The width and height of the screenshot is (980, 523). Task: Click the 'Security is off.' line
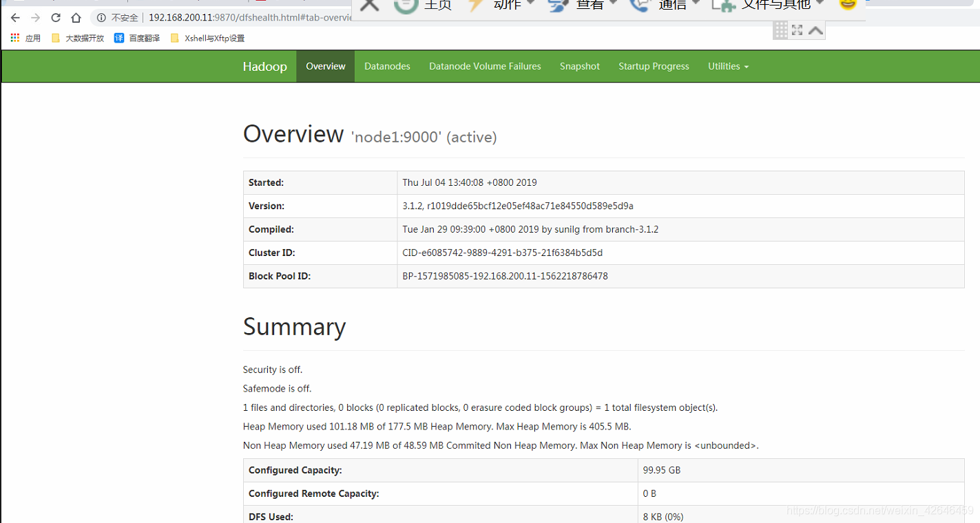pyautogui.click(x=273, y=370)
